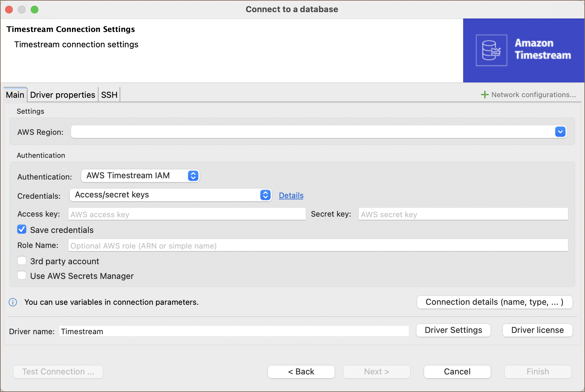Click the blue info icon near variables hint
This screenshot has height=392, width=585.
click(13, 302)
